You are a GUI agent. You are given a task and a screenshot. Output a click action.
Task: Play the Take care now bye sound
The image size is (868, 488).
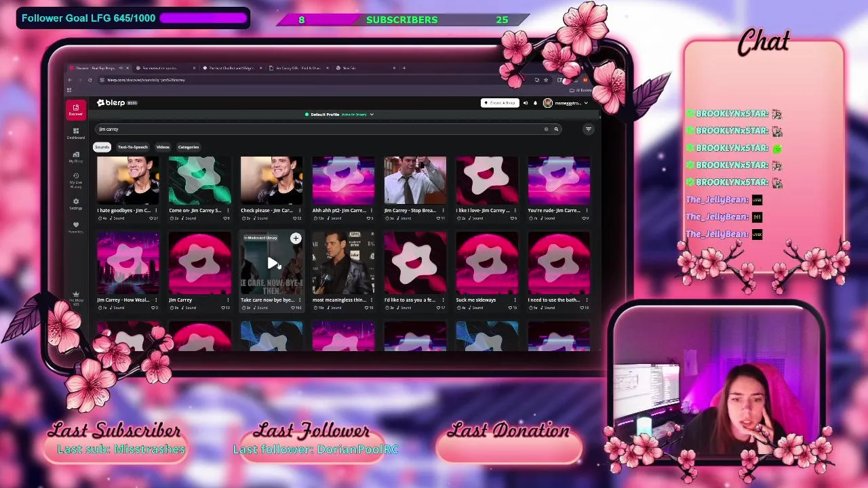point(271,263)
